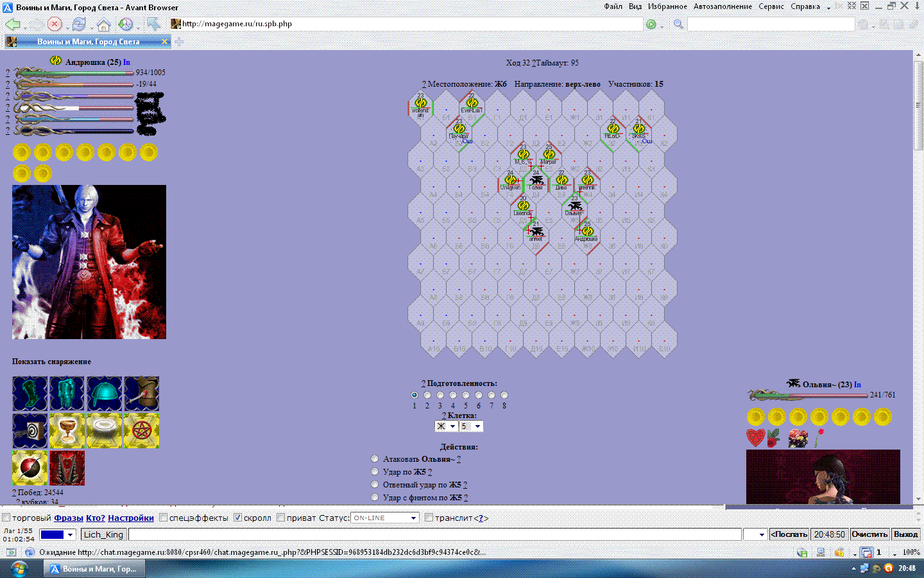Screen dimensions: 924x578
Task: Select the teal helmet equipment item
Action: pyautogui.click(x=104, y=394)
